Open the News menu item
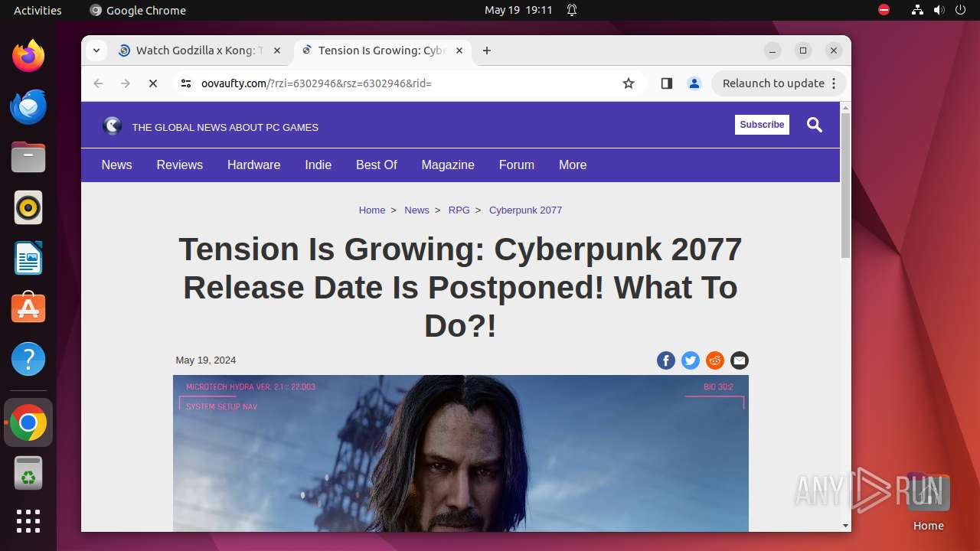980x551 pixels. tap(116, 165)
